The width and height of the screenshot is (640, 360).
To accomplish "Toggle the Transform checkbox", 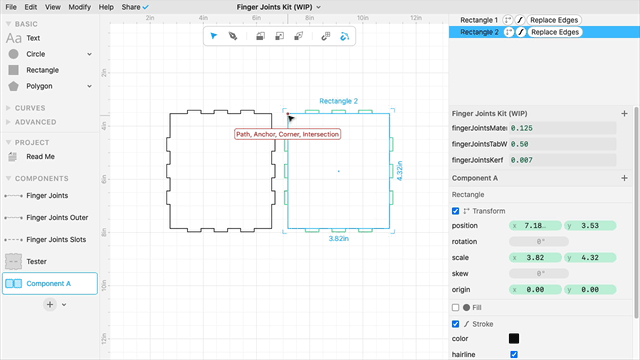I will (x=456, y=211).
